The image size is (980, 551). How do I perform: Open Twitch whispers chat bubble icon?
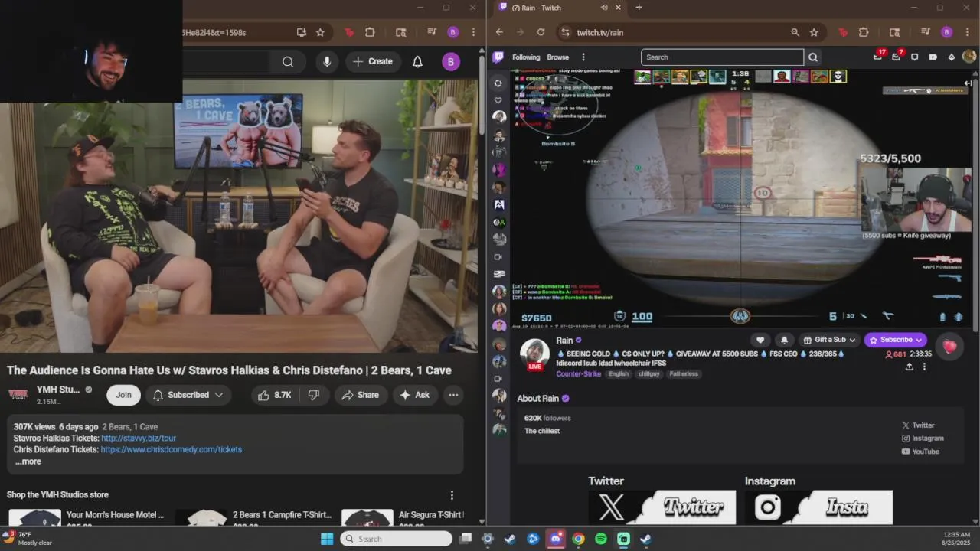(x=914, y=57)
